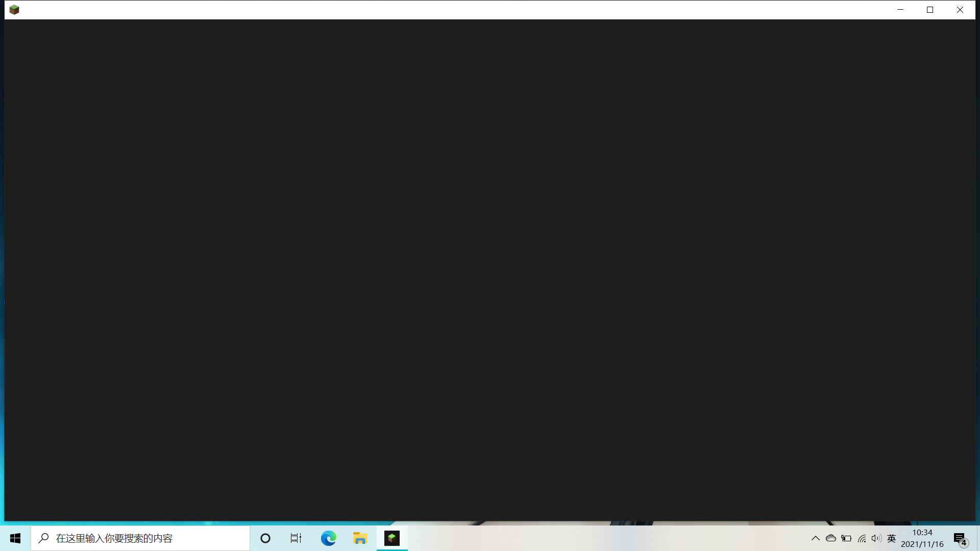The height and width of the screenshot is (551, 980).
Task: Launch Microsoft Edge from the taskbar
Action: (x=328, y=538)
